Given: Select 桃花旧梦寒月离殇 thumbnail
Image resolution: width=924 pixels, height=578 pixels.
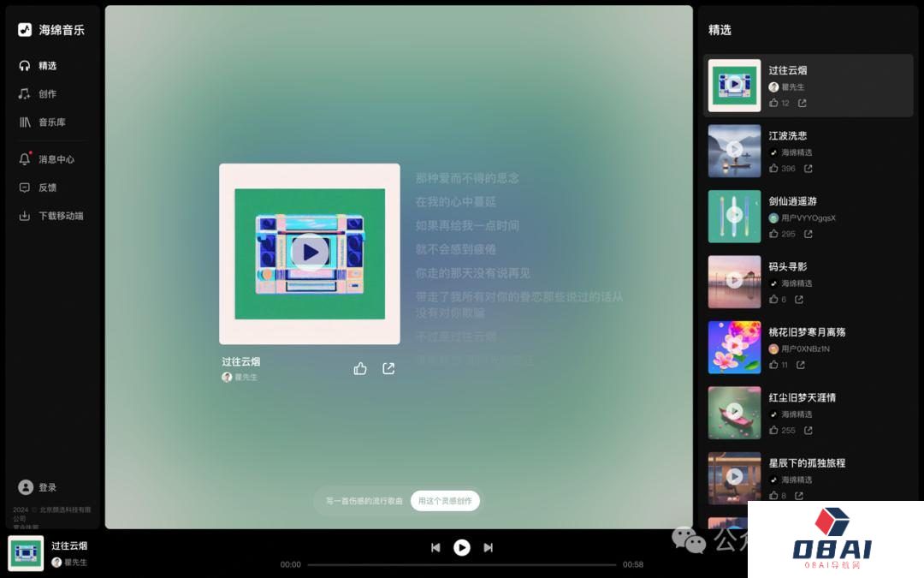Looking at the screenshot, I should (x=734, y=348).
